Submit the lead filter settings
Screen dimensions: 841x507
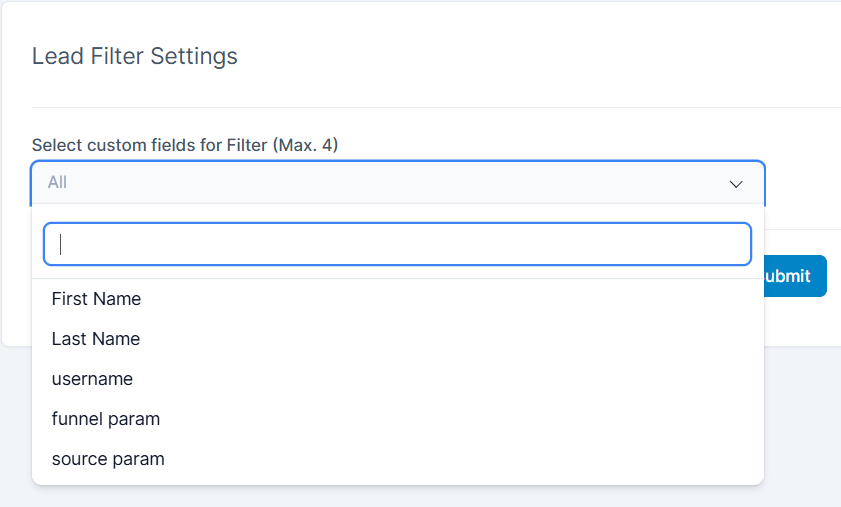795,276
